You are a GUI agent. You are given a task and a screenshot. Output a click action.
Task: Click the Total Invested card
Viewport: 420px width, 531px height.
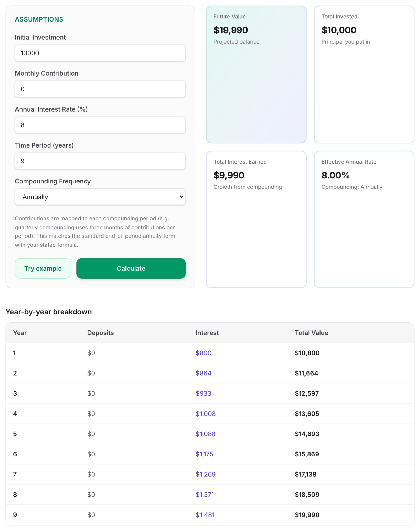pos(364,74)
